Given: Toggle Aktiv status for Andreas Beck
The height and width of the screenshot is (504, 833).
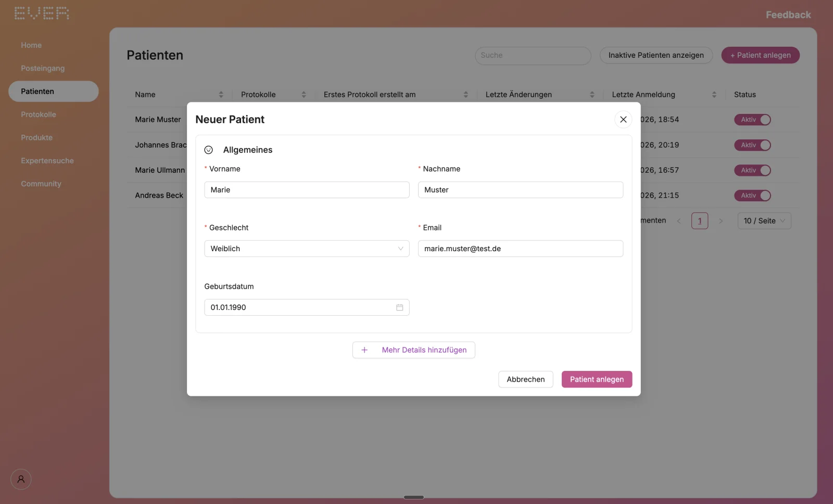Looking at the screenshot, I should click(x=752, y=196).
